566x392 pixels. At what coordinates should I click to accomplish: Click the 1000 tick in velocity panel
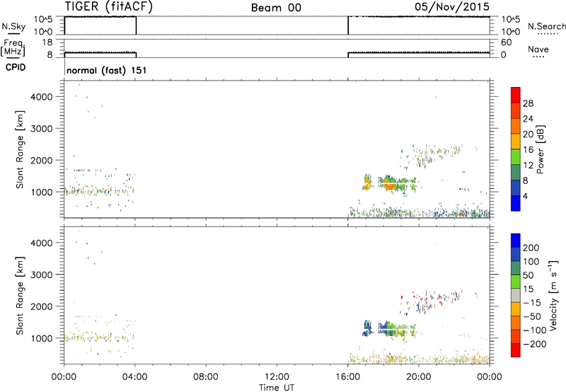coord(42,338)
